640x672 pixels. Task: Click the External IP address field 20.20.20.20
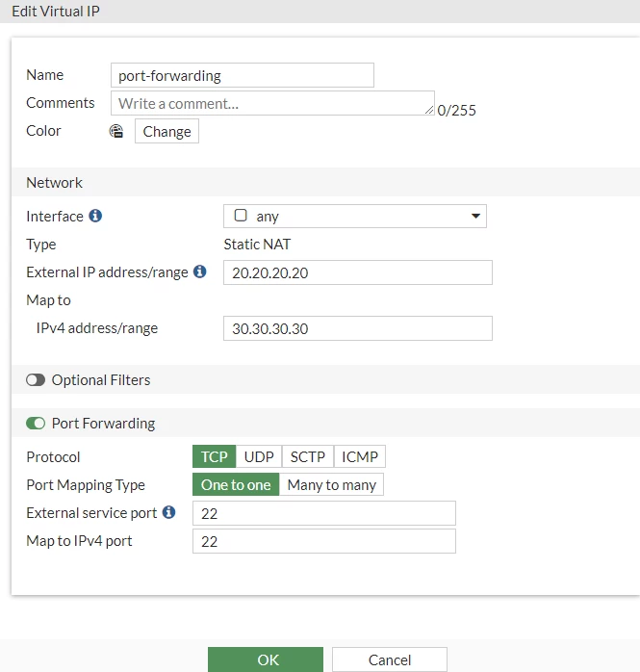[358, 272]
